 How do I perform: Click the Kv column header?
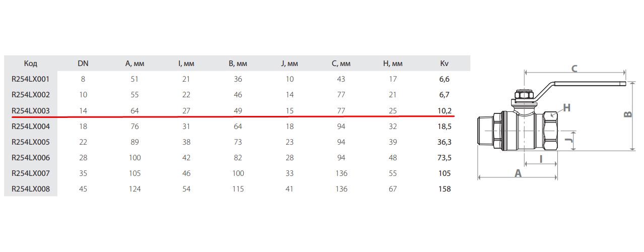pyautogui.click(x=444, y=64)
